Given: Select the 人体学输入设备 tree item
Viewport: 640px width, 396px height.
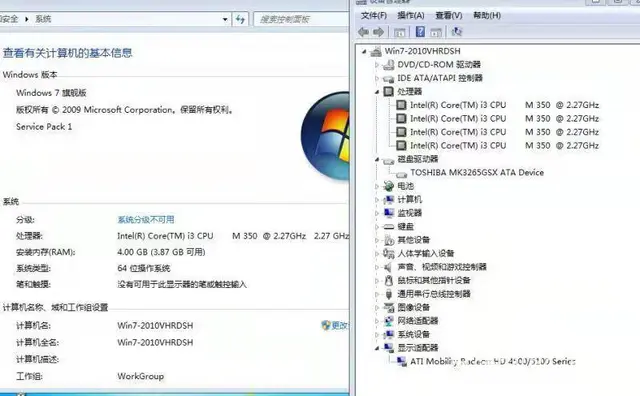Looking at the screenshot, I should (x=426, y=254).
